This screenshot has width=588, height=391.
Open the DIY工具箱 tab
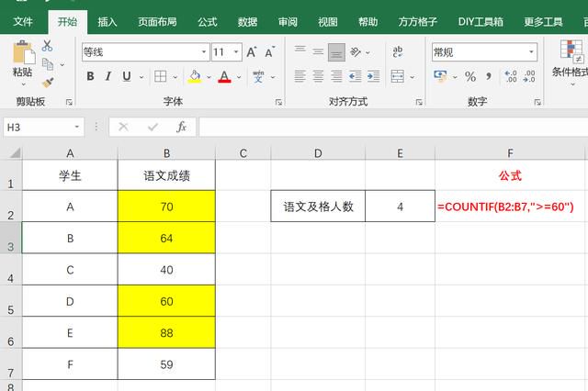point(481,22)
